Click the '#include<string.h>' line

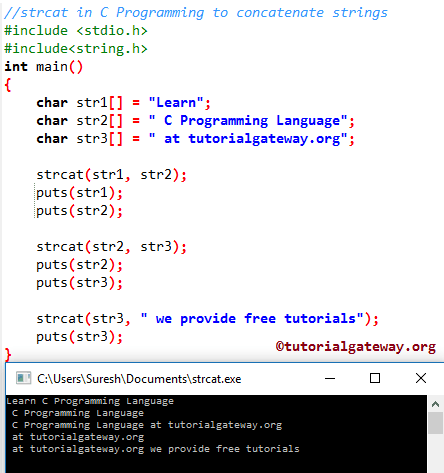pyautogui.click(x=76, y=49)
